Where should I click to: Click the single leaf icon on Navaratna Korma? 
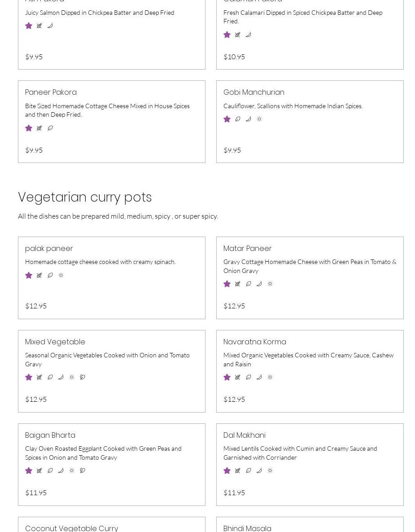click(x=249, y=377)
